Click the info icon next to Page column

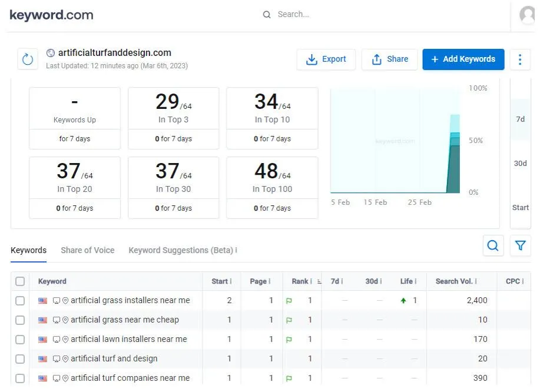coord(269,281)
